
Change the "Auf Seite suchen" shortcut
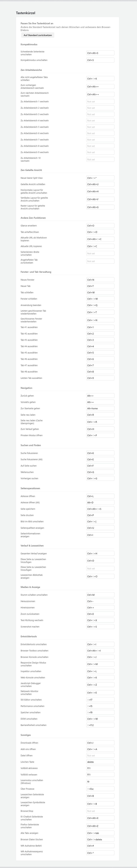tap(100, 466)
